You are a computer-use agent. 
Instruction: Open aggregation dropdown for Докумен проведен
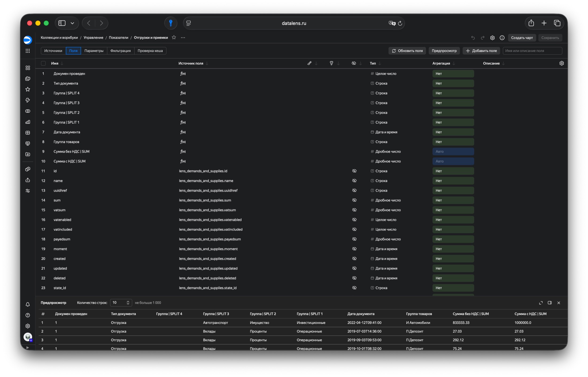click(453, 74)
